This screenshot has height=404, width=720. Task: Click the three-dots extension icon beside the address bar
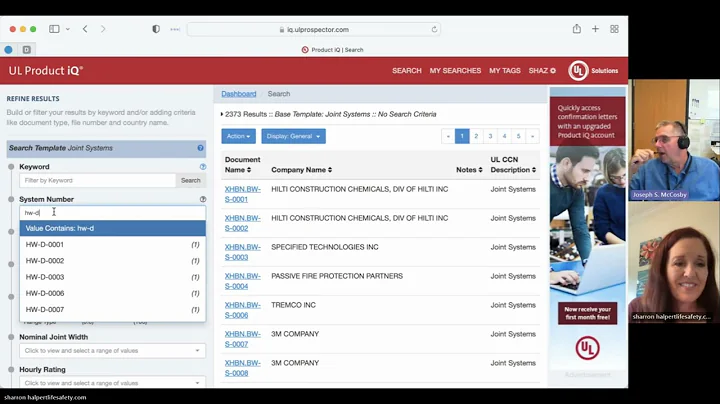coord(175,29)
